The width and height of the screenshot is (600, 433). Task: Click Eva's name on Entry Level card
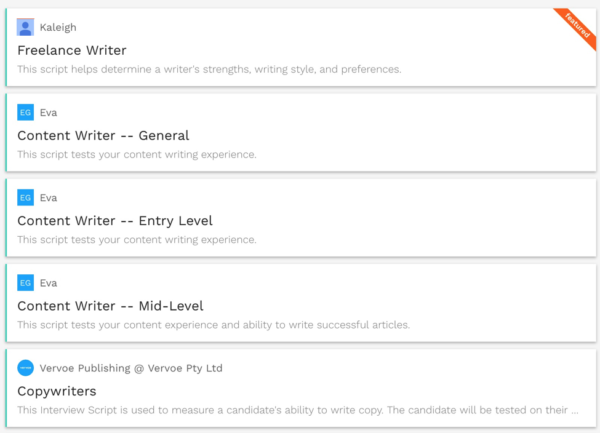tap(48, 198)
